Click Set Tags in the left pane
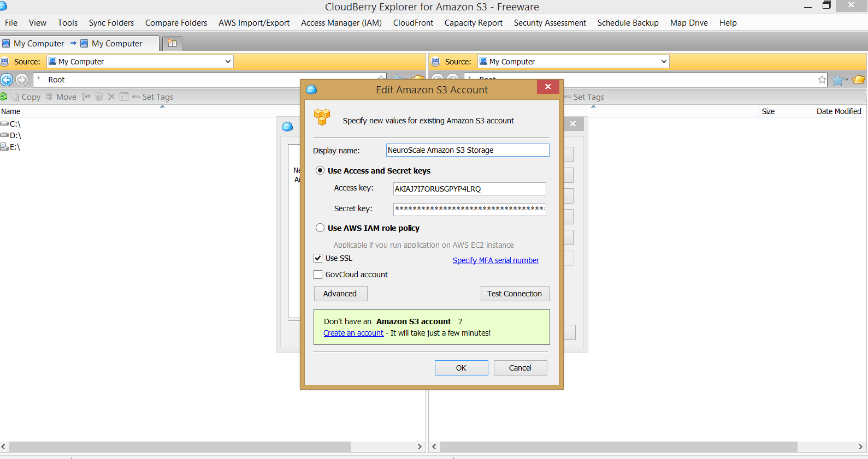This screenshot has height=459, width=868. (152, 97)
